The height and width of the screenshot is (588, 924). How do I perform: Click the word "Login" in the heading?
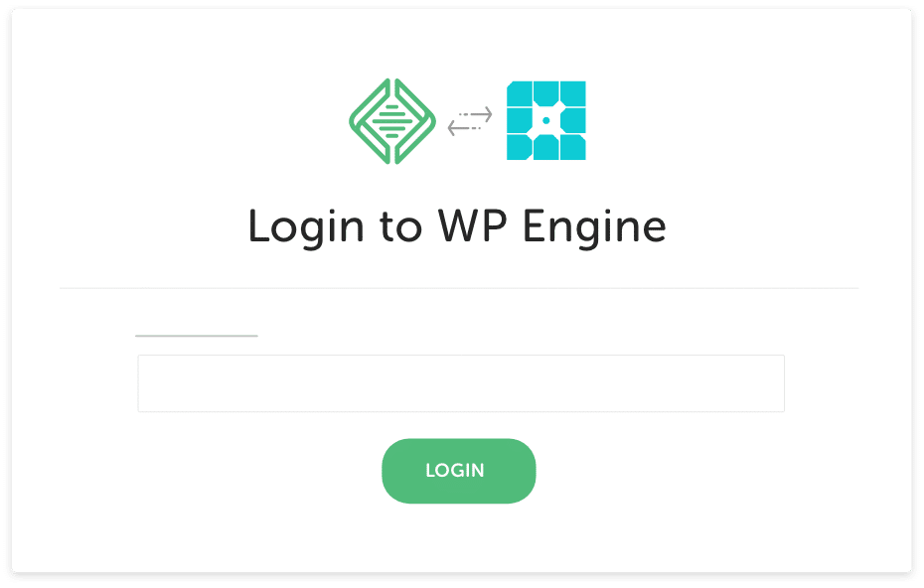click(x=305, y=228)
